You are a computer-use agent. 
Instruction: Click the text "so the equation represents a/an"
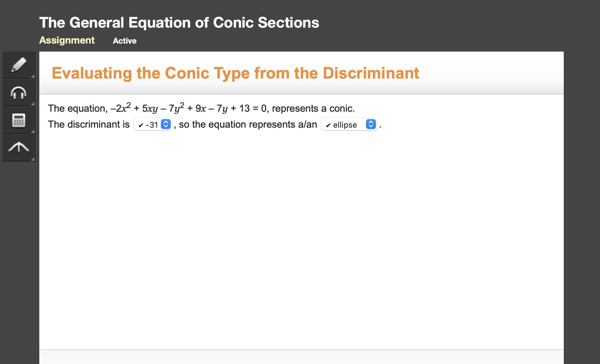[248, 124]
